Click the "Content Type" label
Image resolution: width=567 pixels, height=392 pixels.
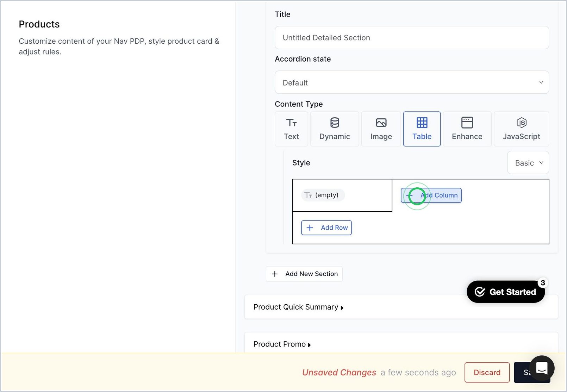tap(299, 104)
